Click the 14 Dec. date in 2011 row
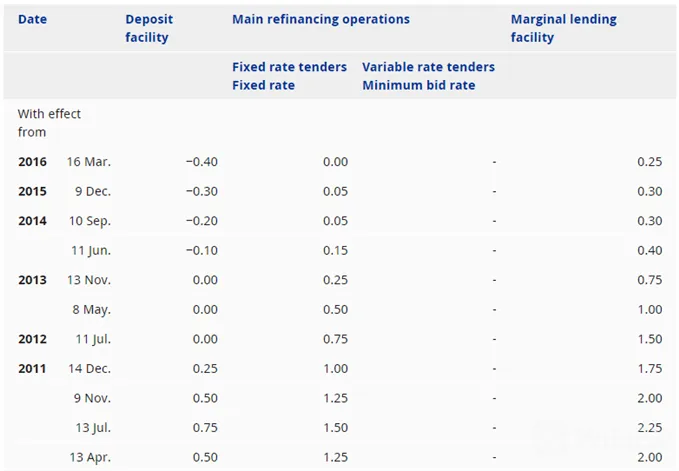Screen dimensions: 679x471 tap(90, 369)
